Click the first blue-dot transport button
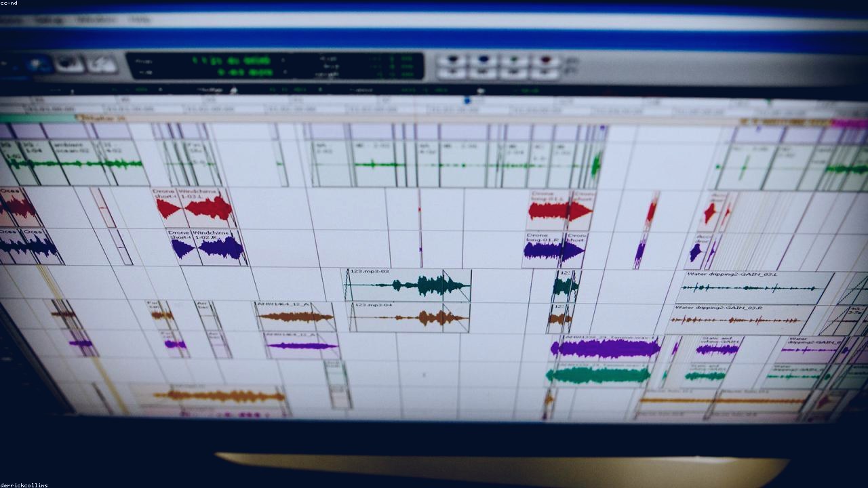Viewport: 868px width, 488px height. point(452,61)
